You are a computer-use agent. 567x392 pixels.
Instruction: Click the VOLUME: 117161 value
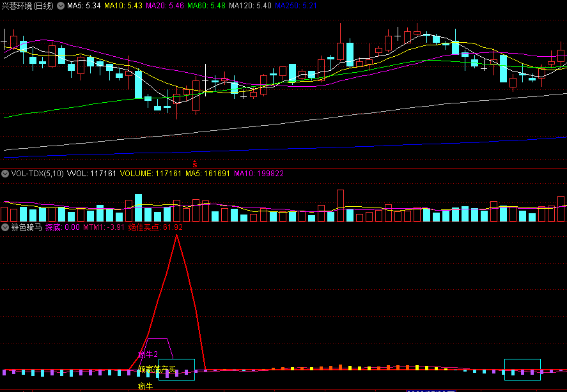click(151, 174)
